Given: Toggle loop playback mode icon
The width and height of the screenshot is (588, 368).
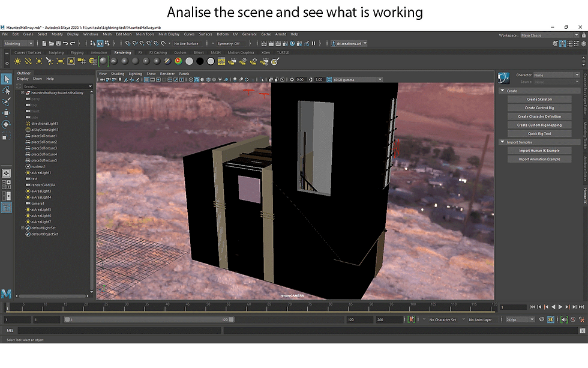Looking at the screenshot, I should (542, 319).
